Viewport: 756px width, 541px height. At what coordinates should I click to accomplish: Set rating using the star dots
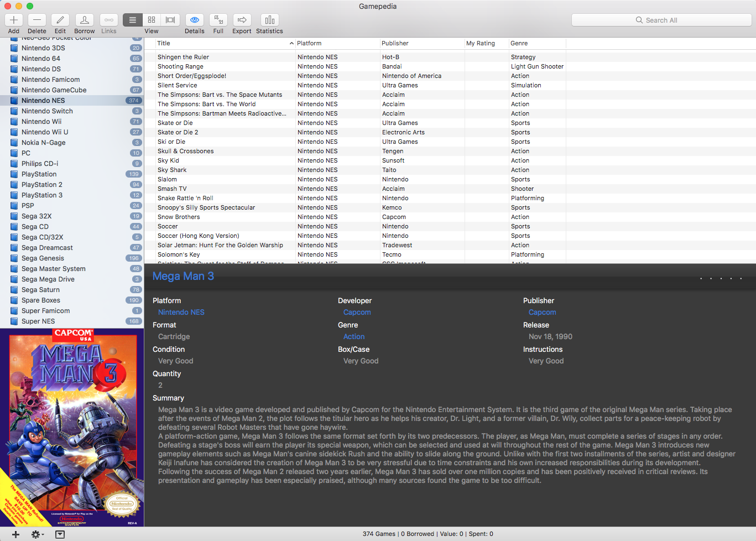721,278
